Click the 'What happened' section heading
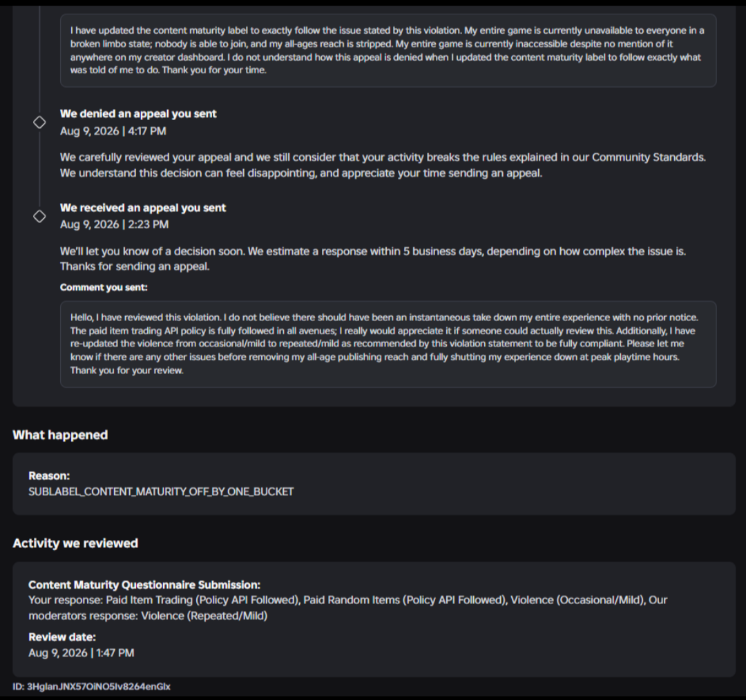Viewport: 746px width, 700px height. click(x=60, y=435)
